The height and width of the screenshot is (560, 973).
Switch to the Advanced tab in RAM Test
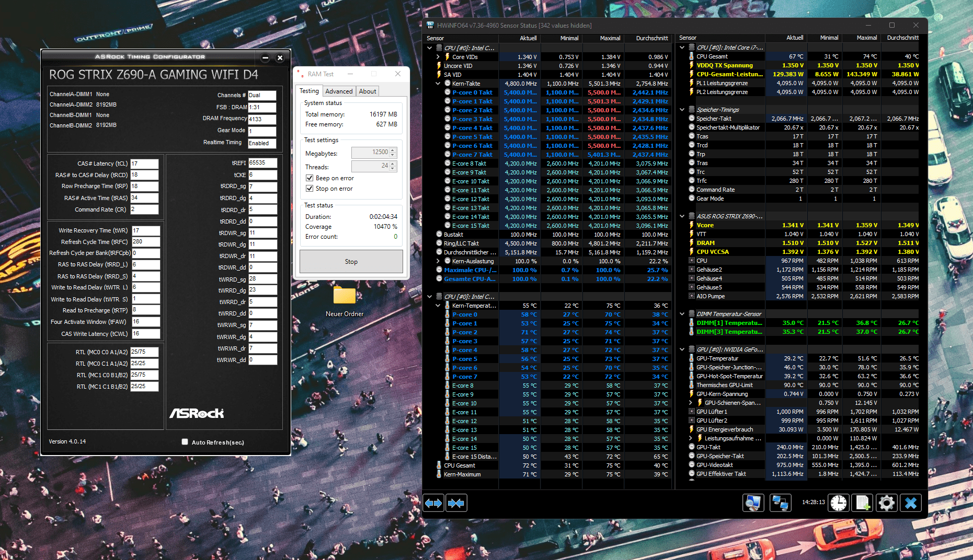point(339,91)
